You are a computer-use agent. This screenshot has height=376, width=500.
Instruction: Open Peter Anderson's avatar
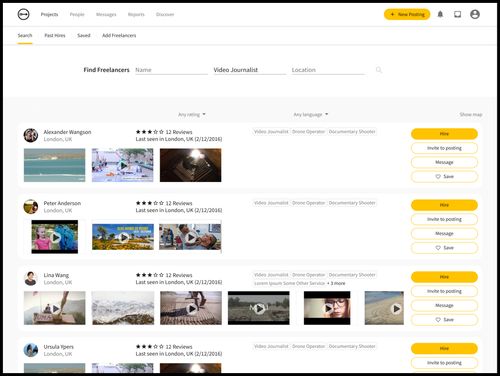click(31, 207)
